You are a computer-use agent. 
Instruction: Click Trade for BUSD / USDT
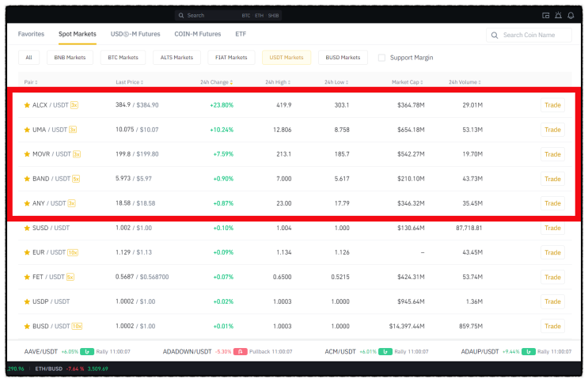[x=552, y=326]
